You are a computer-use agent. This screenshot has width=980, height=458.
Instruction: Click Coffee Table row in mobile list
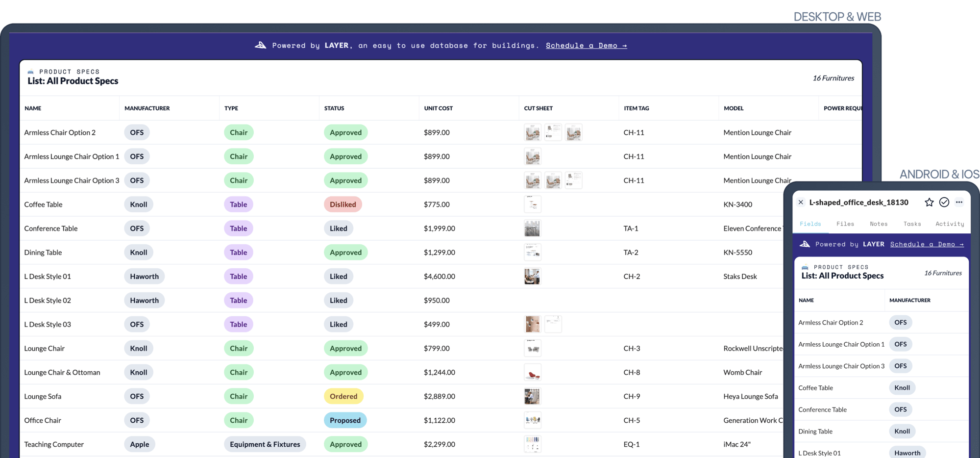(881, 388)
